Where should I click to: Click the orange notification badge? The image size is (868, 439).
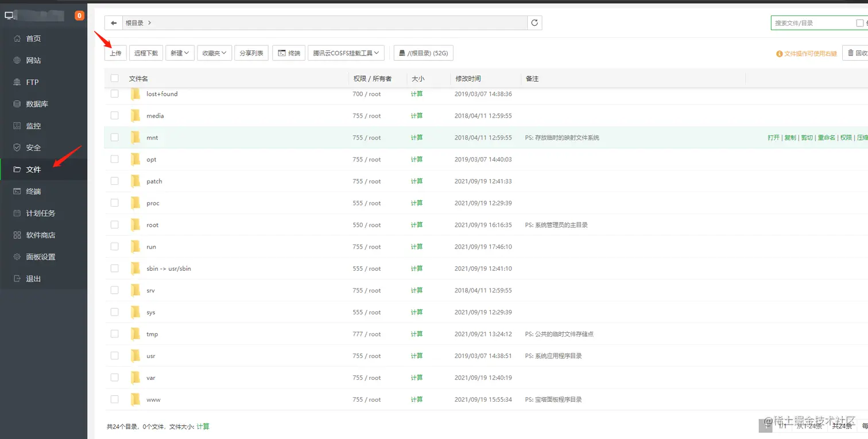coord(80,15)
